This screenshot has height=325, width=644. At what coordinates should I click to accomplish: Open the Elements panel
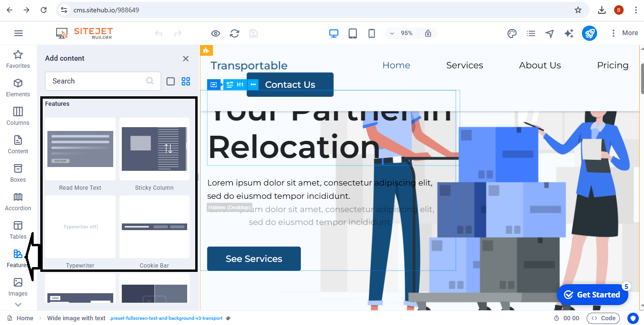[x=18, y=88]
